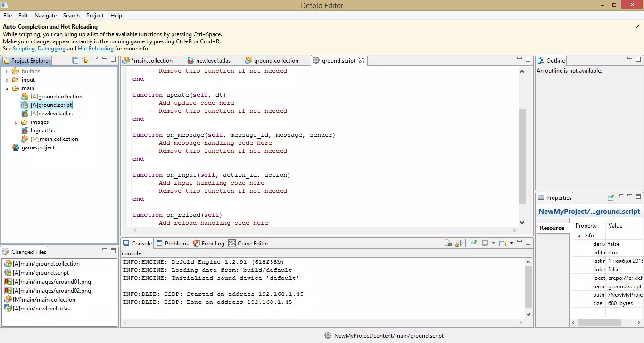Click the Pin Console icon
The width and height of the screenshot is (644, 343).
click(x=473, y=243)
